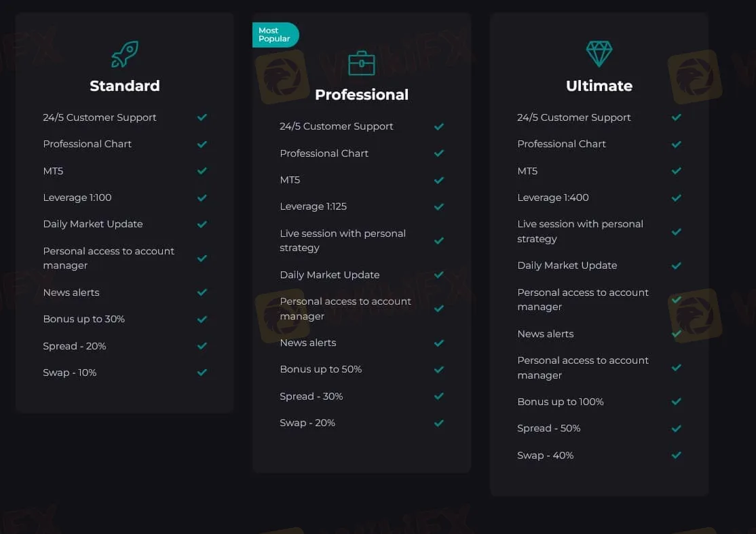This screenshot has width=756, height=534.
Task: Click Spread - 50% in Ultimate plan
Action: 548,428
